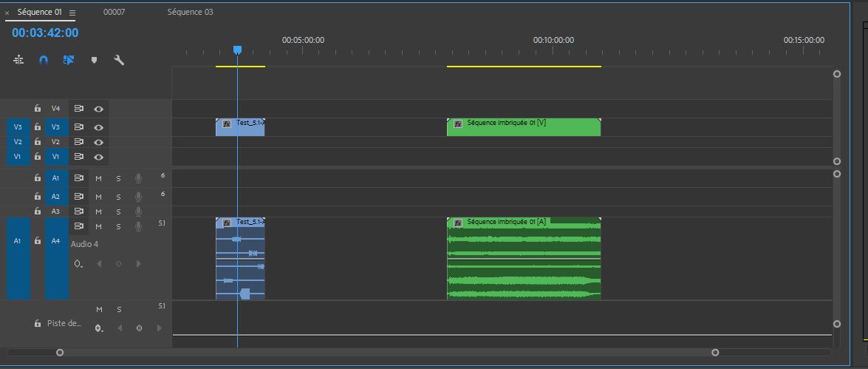Image resolution: width=868 pixels, height=369 pixels.
Task: Toggle lock on audio track A2
Action: 38,196
